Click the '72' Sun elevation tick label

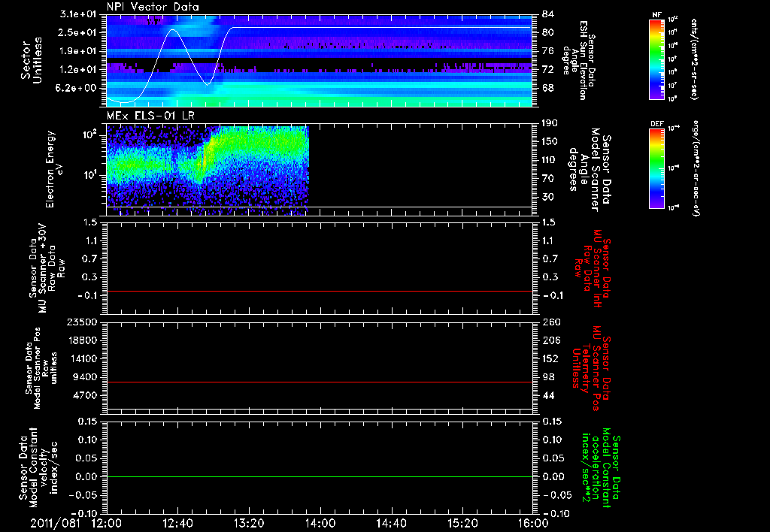(x=548, y=70)
